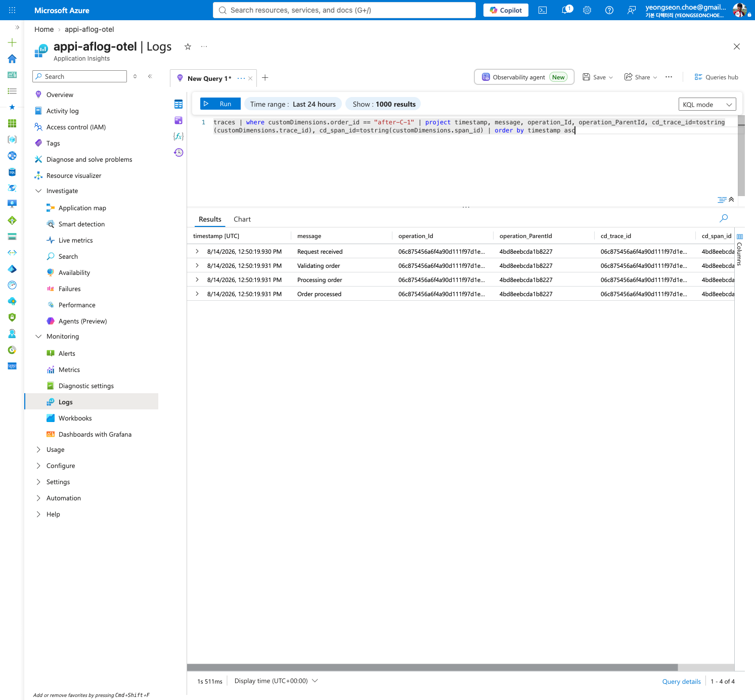Select the Results tab
This screenshot has width=755, height=700.
coord(210,219)
